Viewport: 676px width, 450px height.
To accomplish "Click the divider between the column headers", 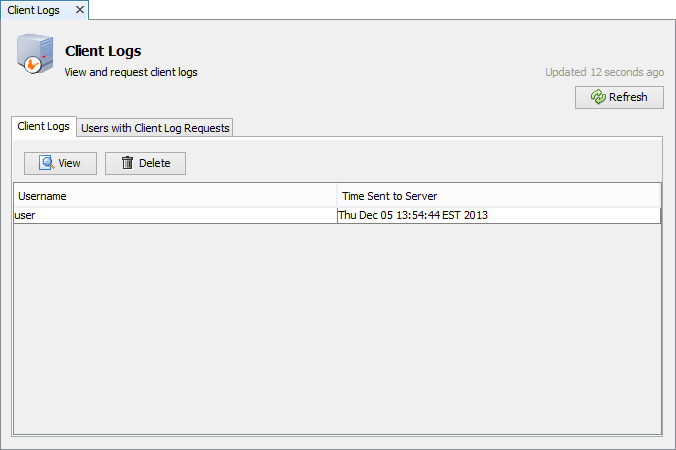I will [x=337, y=196].
